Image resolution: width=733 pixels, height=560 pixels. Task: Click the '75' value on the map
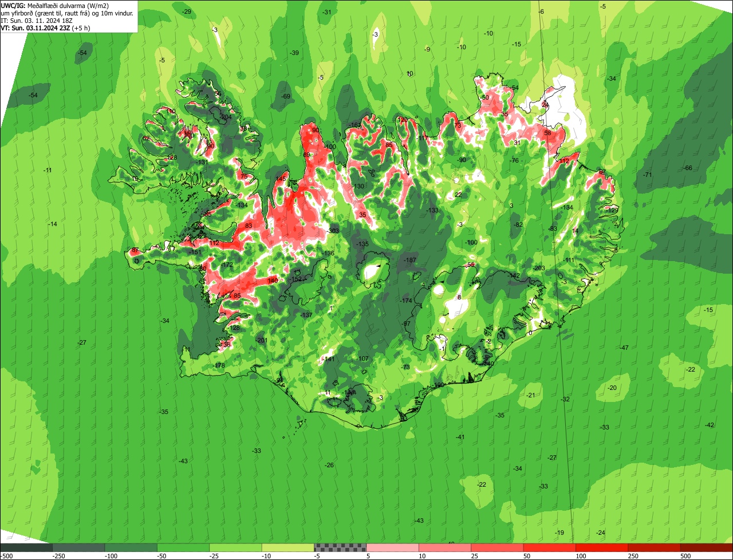[x=245, y=176]
